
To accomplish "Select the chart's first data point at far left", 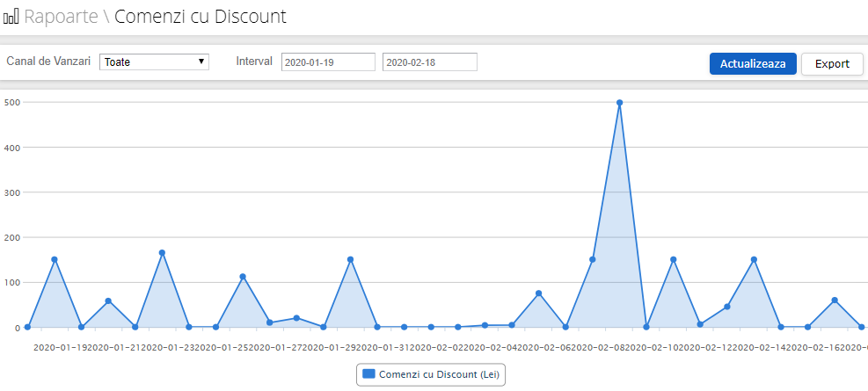I will point(27,327).
